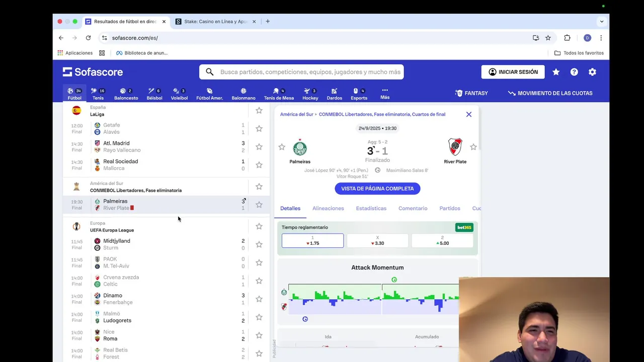
Task: Click the Palmeiras team crest
Action: click(x=300, y=148)
